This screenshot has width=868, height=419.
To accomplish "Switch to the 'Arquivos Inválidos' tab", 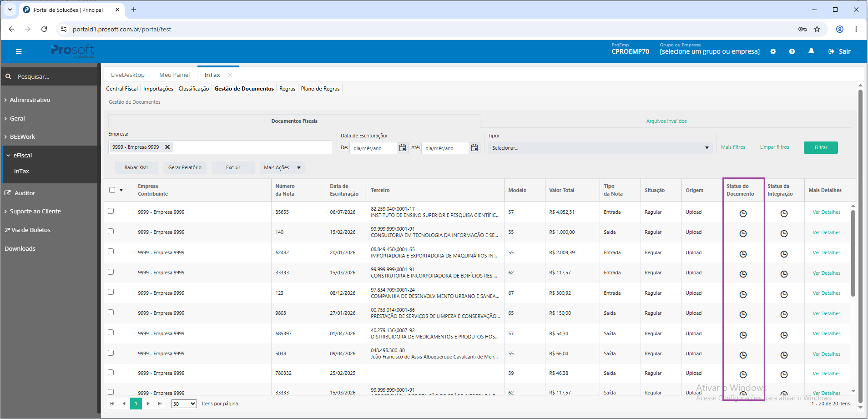I will (666, 121).
